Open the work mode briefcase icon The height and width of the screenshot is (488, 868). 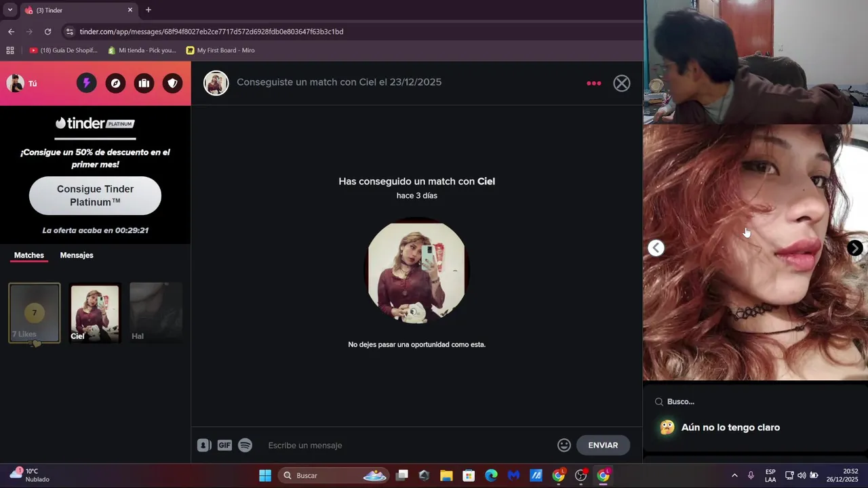(x=144, y=83)
